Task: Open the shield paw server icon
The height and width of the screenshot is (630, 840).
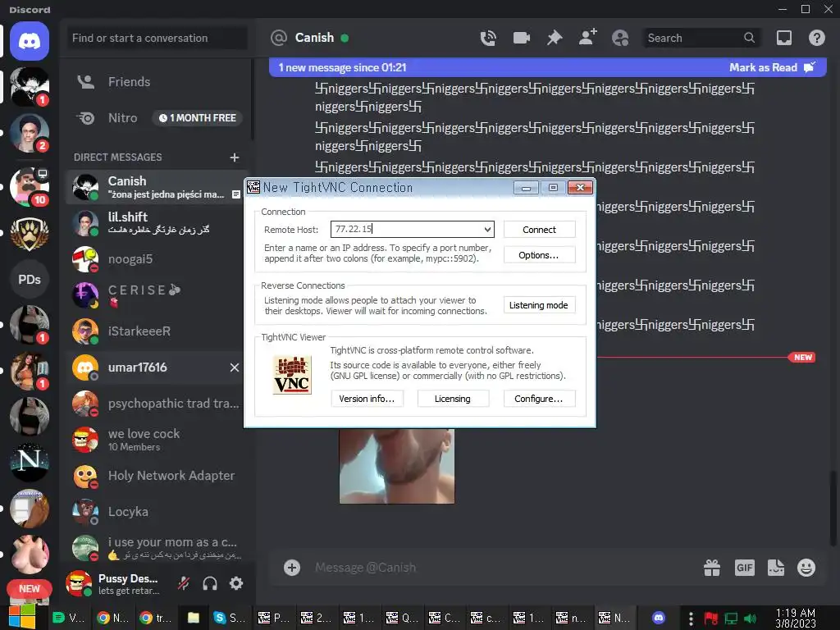Action: point(30,234)
